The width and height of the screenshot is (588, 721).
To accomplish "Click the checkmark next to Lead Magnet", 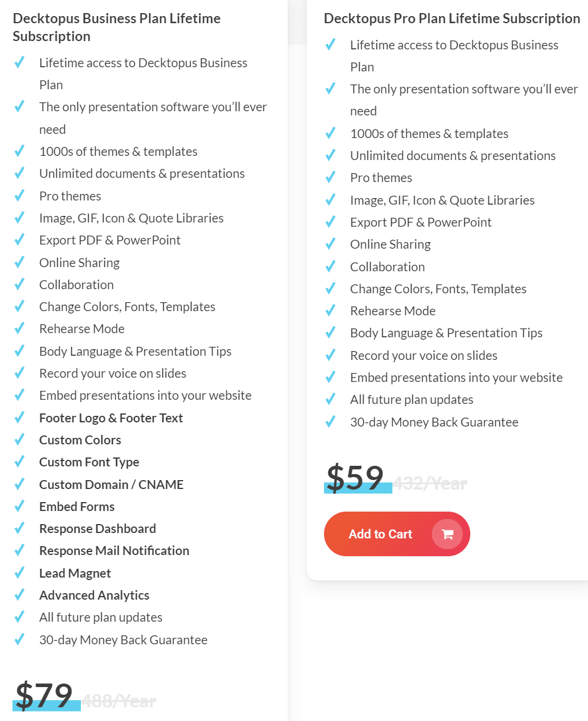I will click(20, 572).
